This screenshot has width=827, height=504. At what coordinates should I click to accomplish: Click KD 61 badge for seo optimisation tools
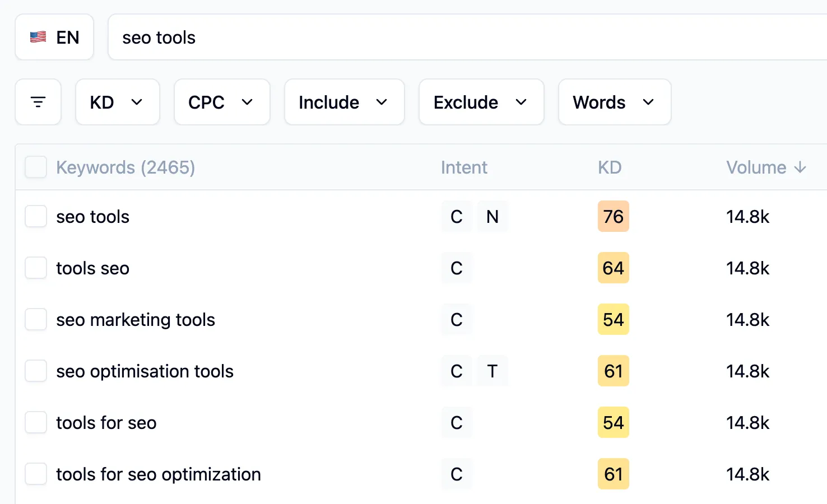pos(614,371)
